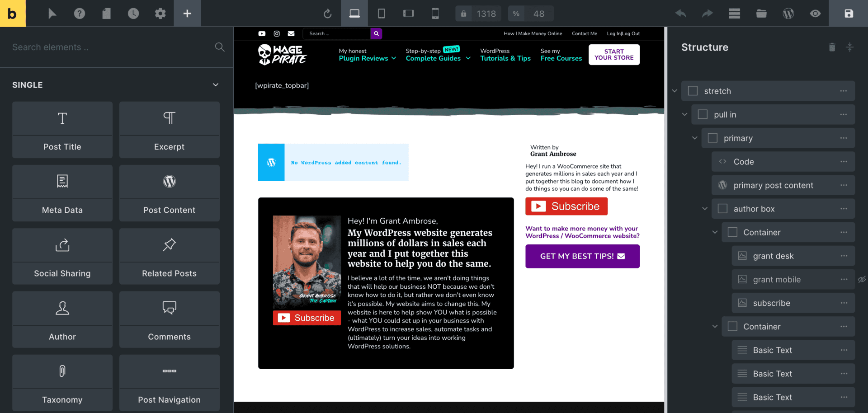The image size is (868, 413).
Task: Click Subscribe button in sidebar author box
Action: 566,206
